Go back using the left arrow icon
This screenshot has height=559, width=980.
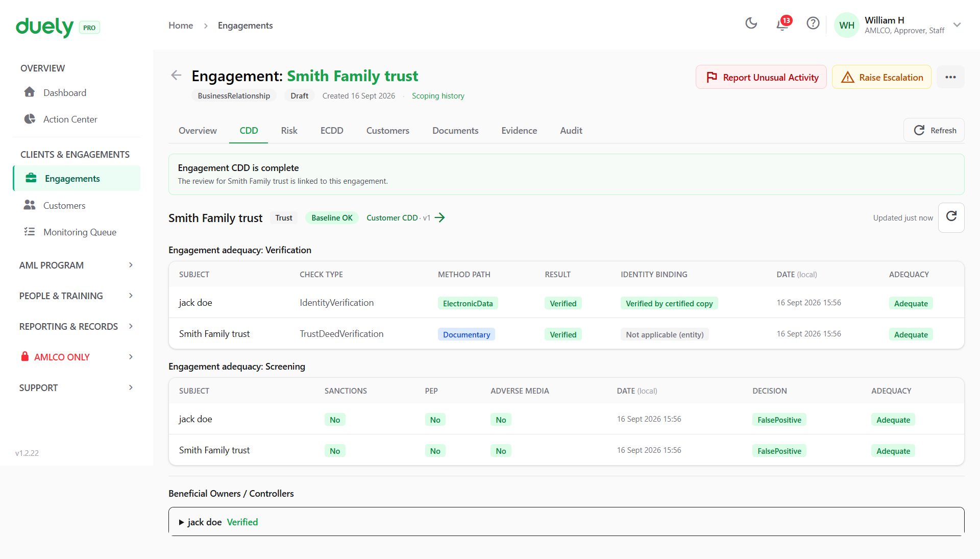click(176, 76)
